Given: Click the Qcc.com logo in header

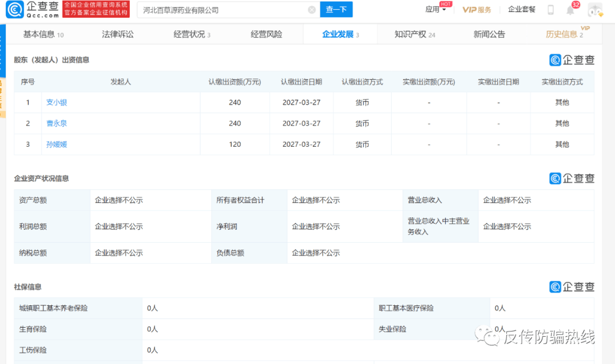Looking at the screenshot, I should pos(32,10).
